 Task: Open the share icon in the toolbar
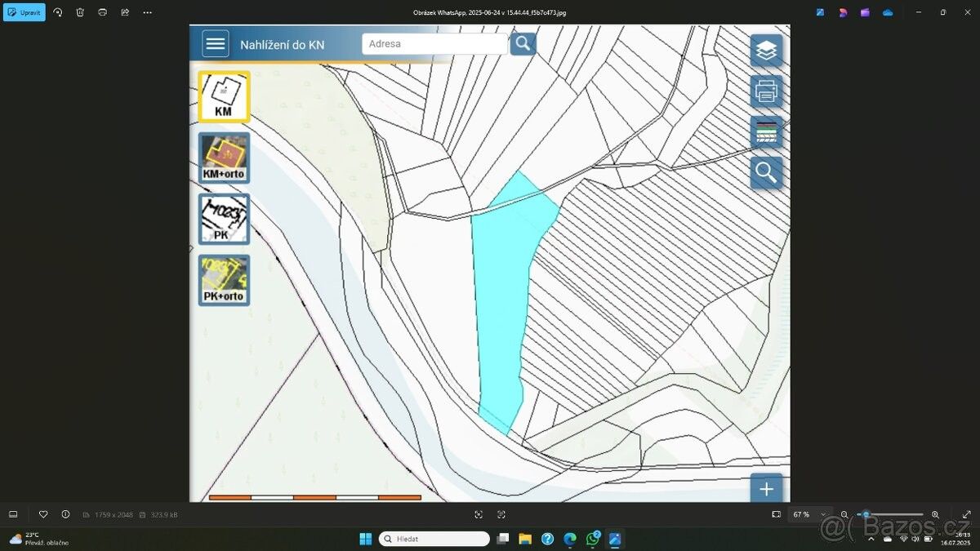click(125, 12)
